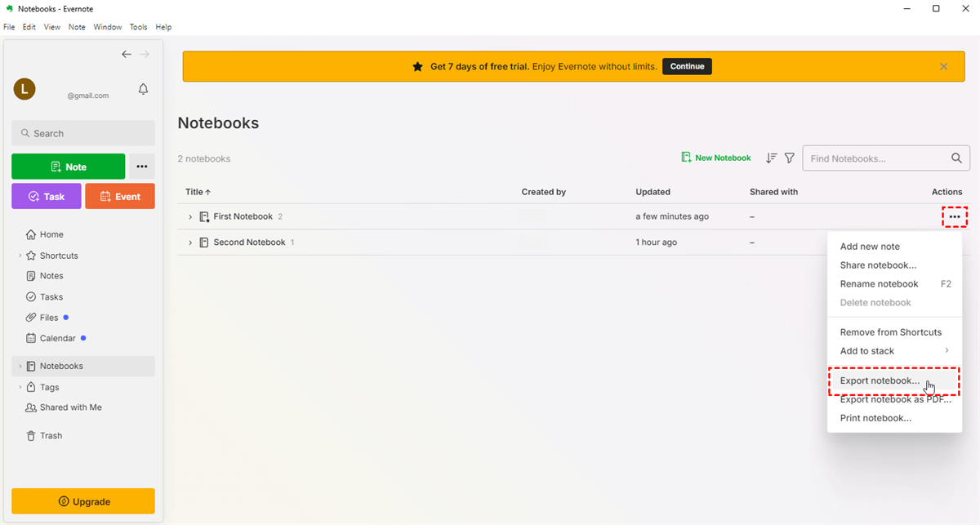Screen dimensions: 980x525
Task: Click the sidebar Search field
Action: click(83, 133)
